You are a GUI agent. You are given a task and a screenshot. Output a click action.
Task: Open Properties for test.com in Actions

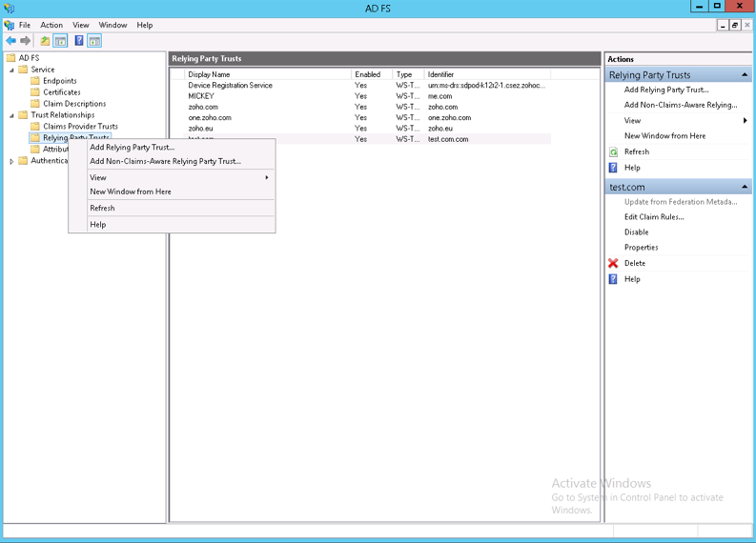click(641, 248)
